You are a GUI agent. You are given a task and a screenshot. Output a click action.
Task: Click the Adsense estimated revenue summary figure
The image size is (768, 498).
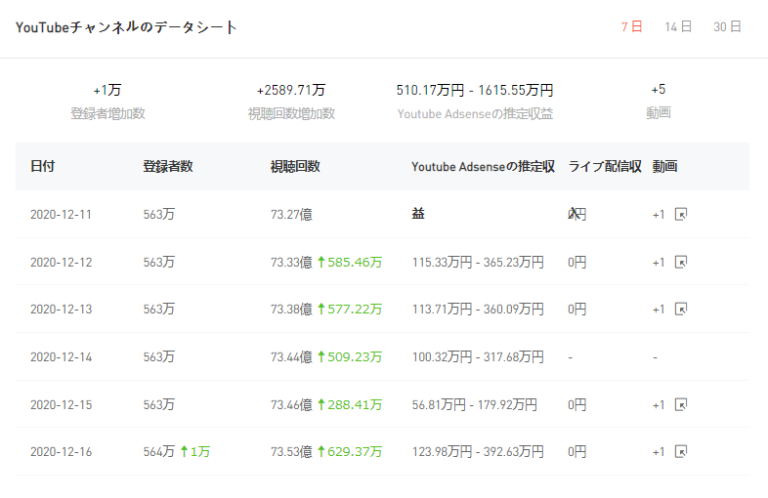pos(474,90)
